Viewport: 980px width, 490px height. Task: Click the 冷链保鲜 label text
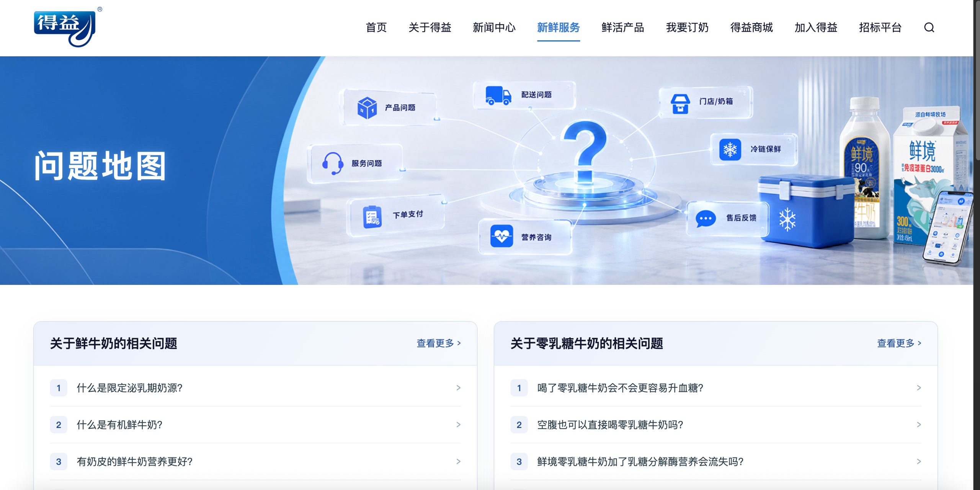point(765,149)
